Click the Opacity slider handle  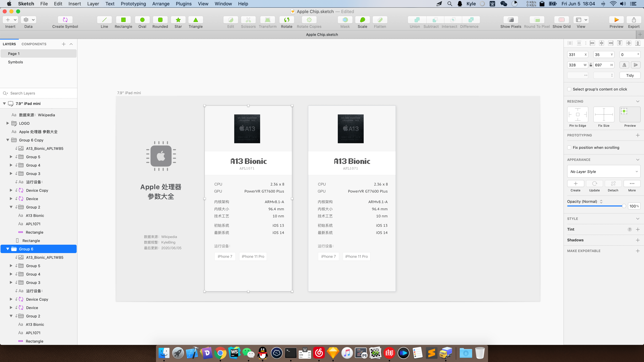point(624,206)
